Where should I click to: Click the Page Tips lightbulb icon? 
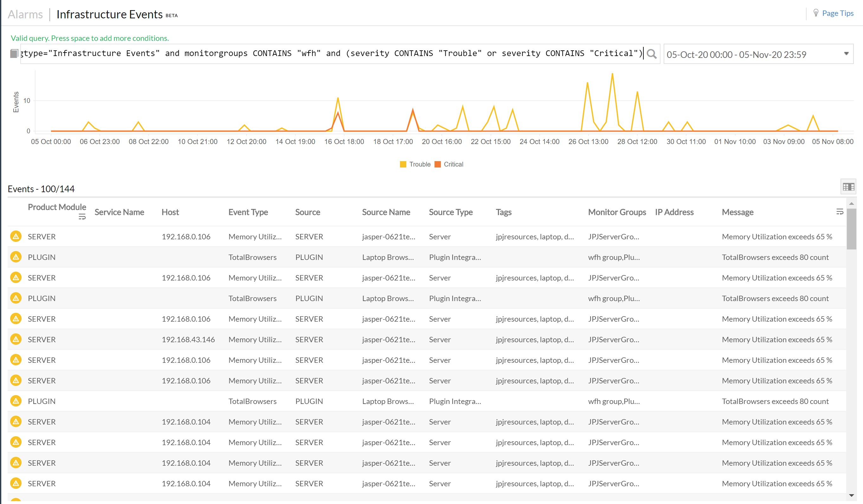(816, 13)
